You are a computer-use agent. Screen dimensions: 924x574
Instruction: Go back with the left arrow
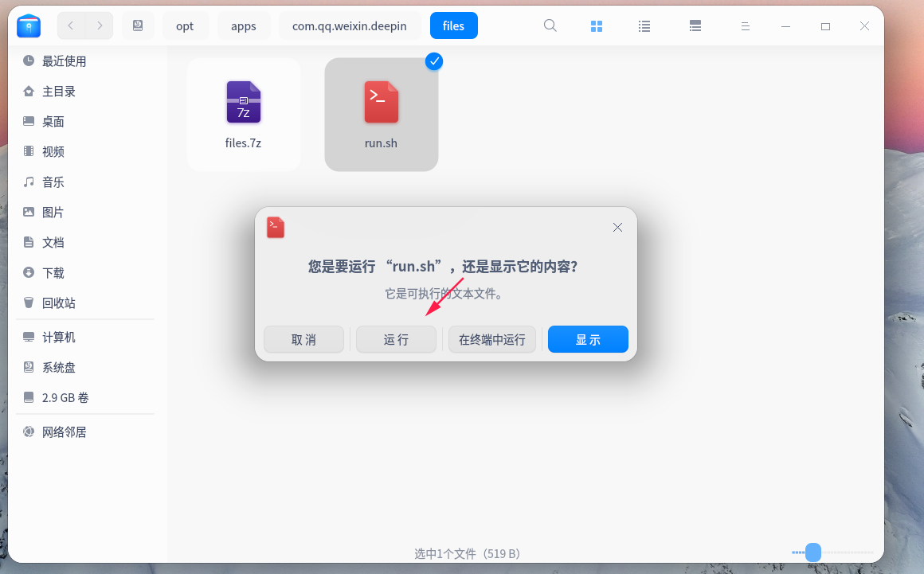(x=71, y=26)
